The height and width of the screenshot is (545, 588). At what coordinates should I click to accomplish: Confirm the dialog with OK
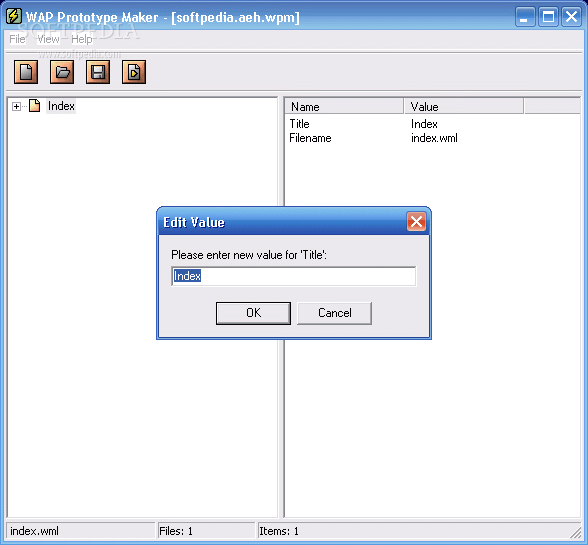pyautogui.click(x=253, y=313)
